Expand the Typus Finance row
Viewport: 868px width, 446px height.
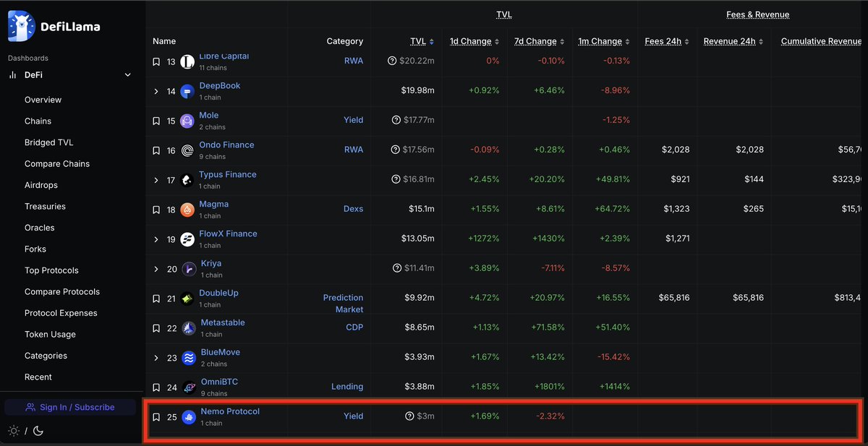(x=156, y=180)
